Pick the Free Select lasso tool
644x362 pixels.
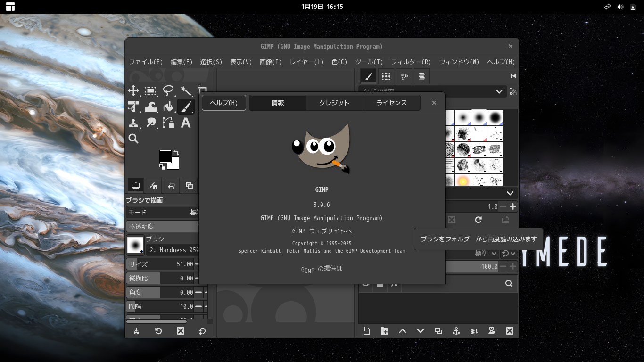(x=168, y=91)
